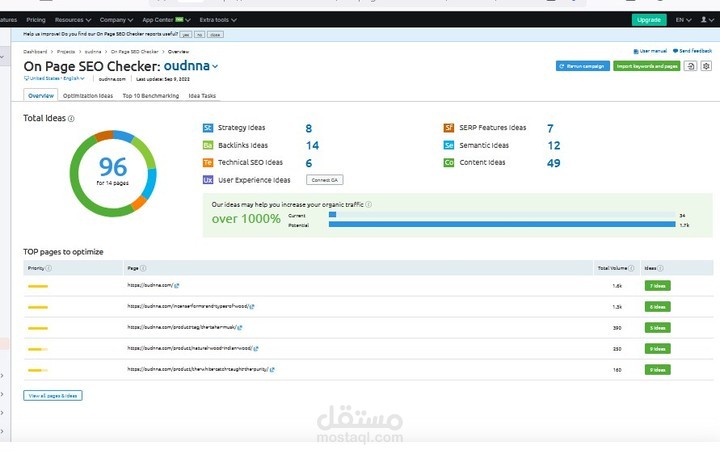Viewport: 720px width, 454px height.
Task: Go to Dashboard in the breadcrumb
Action: click(35, 51)
